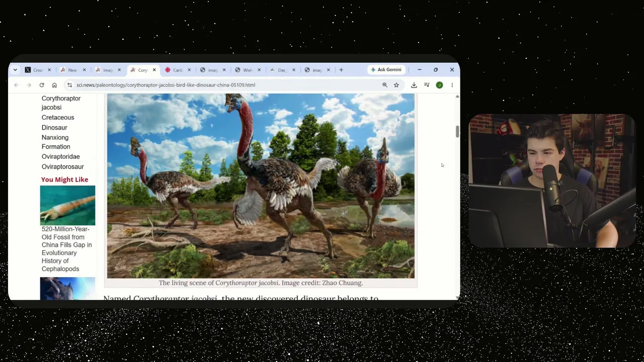This screenshot has height=362, width=644.
Task: Open the 'Oviraptoridae' tag link
Action: 60,157
